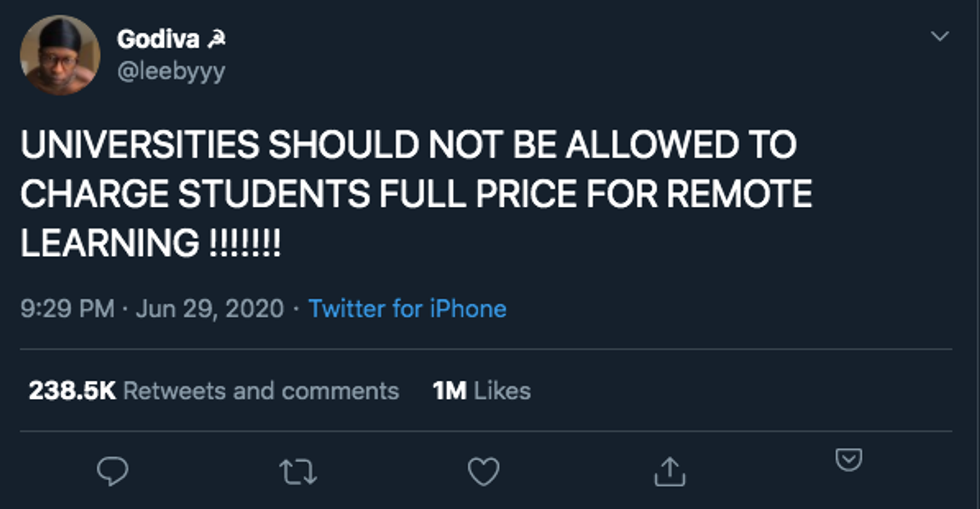
Task: Click the LEARNING !!!!!!! text line
Action: 151,243
